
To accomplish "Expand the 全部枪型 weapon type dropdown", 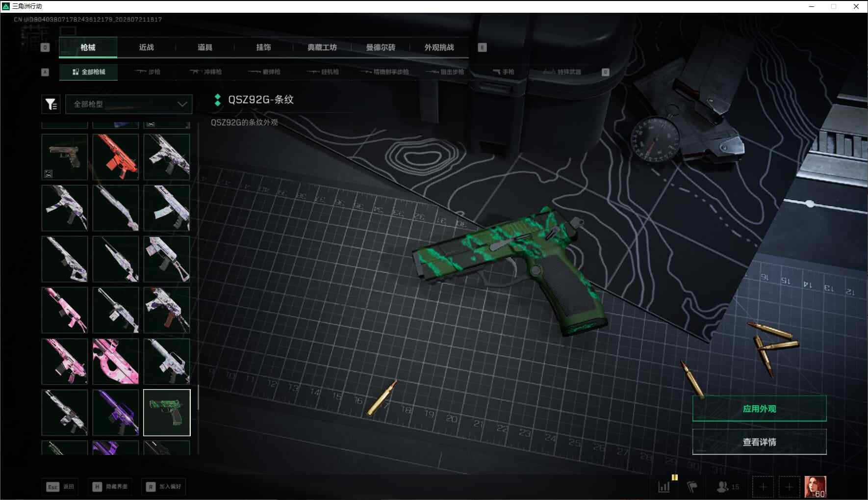I will pos(129,104).
